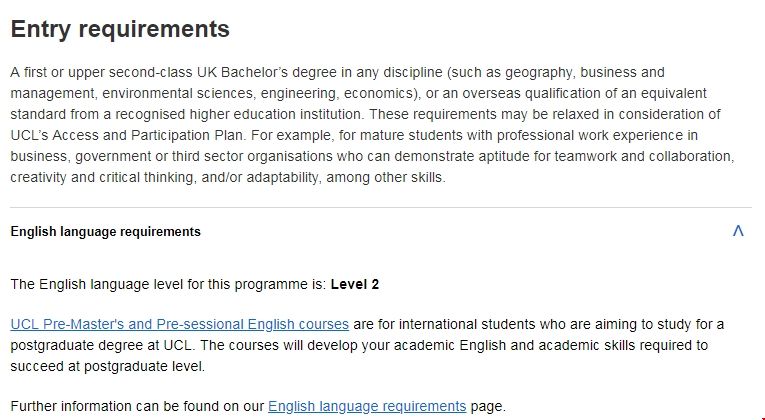Open UCL Pre-Master's and Pre-sessional English courses link
Screen dimensions: 765x420
tap(179, 324)
